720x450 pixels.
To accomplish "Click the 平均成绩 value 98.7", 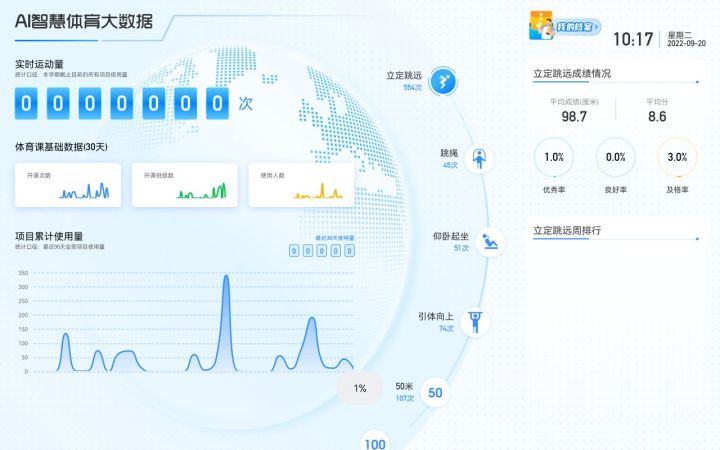I will pyautogui.click(x=574, y=117).
